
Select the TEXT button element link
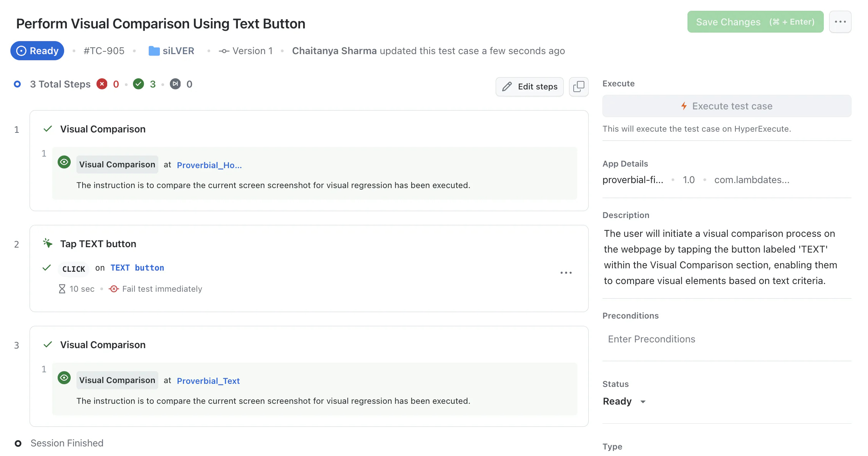[137, 268]
